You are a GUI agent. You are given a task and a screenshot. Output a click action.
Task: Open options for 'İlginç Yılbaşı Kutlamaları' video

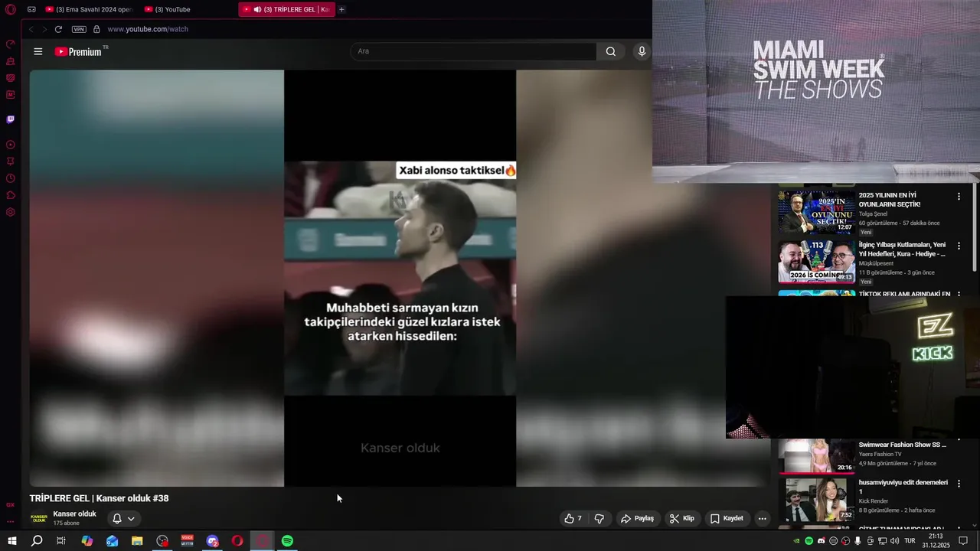(959, 246)
